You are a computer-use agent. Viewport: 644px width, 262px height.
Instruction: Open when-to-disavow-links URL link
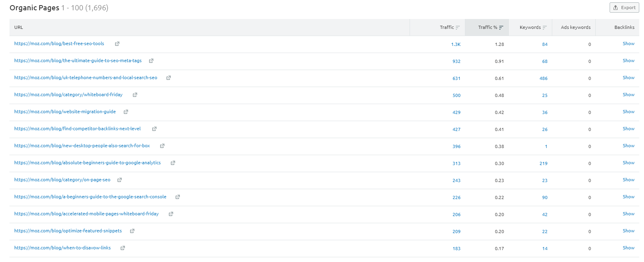coord(62,248)
